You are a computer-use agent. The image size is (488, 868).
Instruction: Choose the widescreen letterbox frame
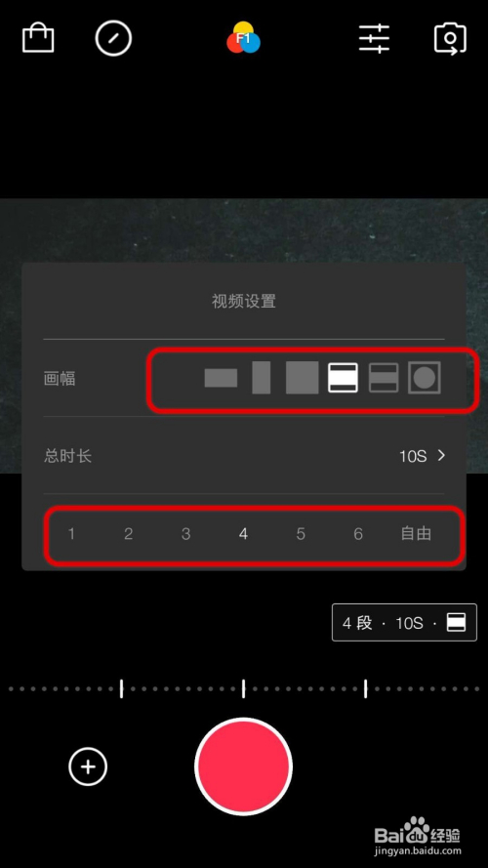pos(343,378)
